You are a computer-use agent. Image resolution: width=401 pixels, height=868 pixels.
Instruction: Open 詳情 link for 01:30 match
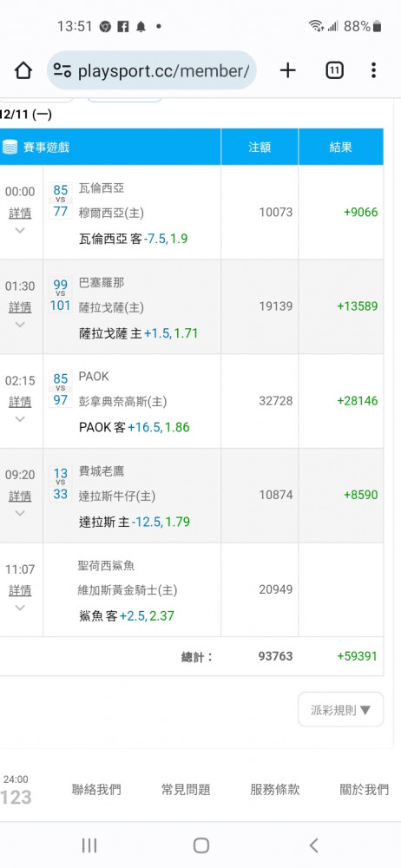coord(20,307)
